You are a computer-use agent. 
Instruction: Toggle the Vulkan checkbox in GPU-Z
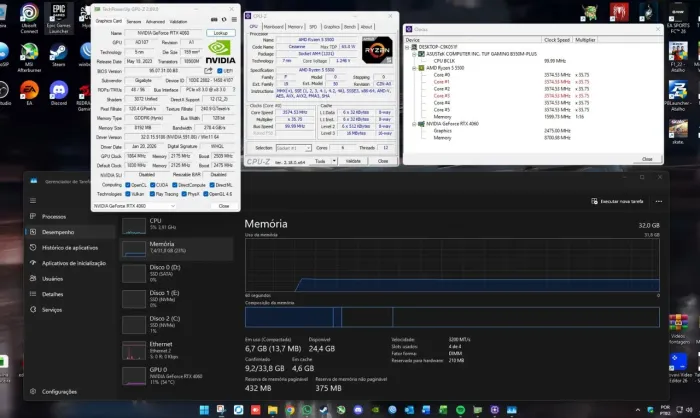coord(128,194)
